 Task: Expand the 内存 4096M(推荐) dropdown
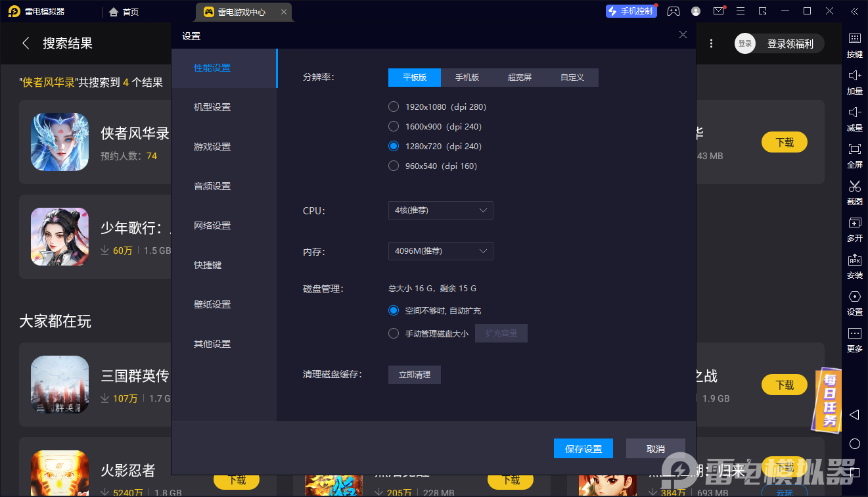(x=441, y=251)
